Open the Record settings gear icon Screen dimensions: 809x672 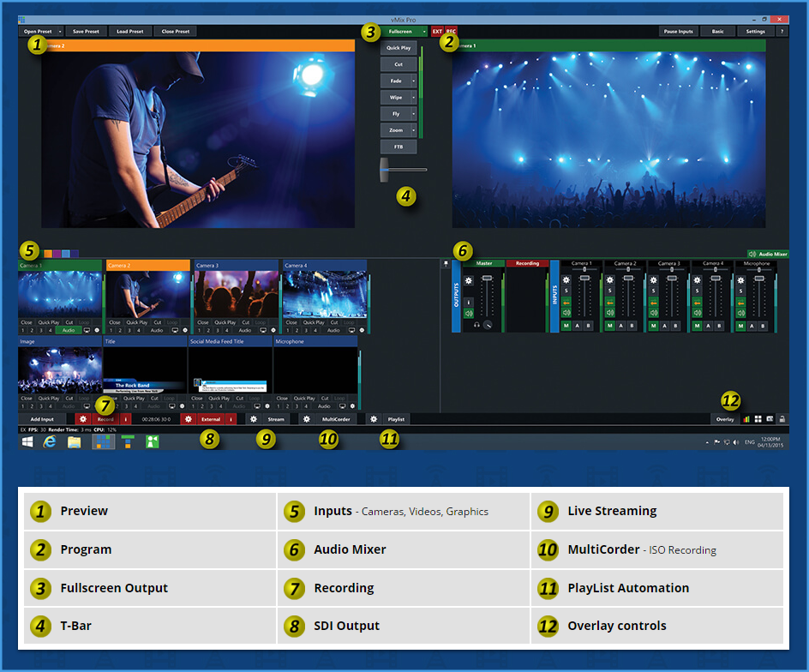[x=83, y=419]
